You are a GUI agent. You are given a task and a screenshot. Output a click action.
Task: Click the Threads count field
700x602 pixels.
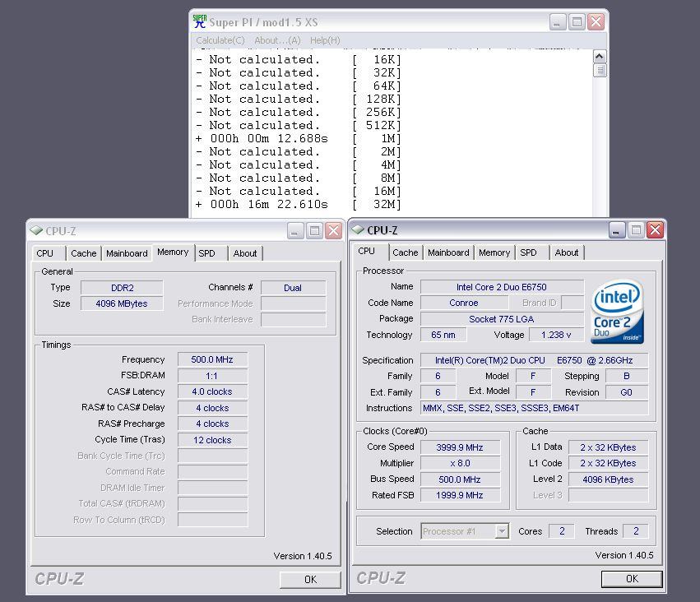(x=636, y=531)
